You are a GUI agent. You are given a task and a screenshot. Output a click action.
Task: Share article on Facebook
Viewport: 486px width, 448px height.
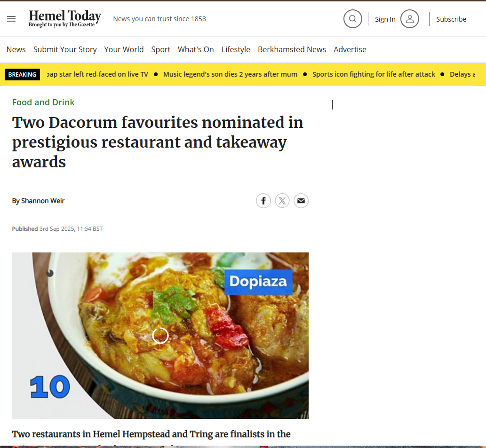263,201
